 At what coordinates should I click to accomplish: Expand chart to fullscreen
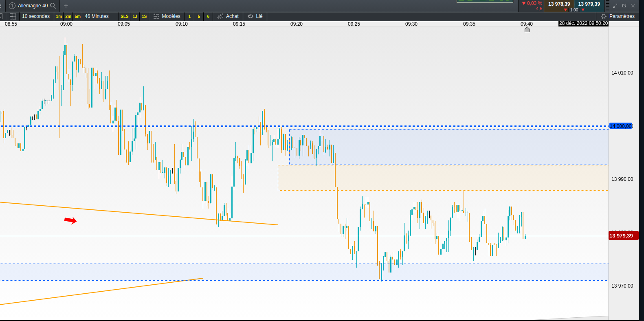(x=615, y=6)
